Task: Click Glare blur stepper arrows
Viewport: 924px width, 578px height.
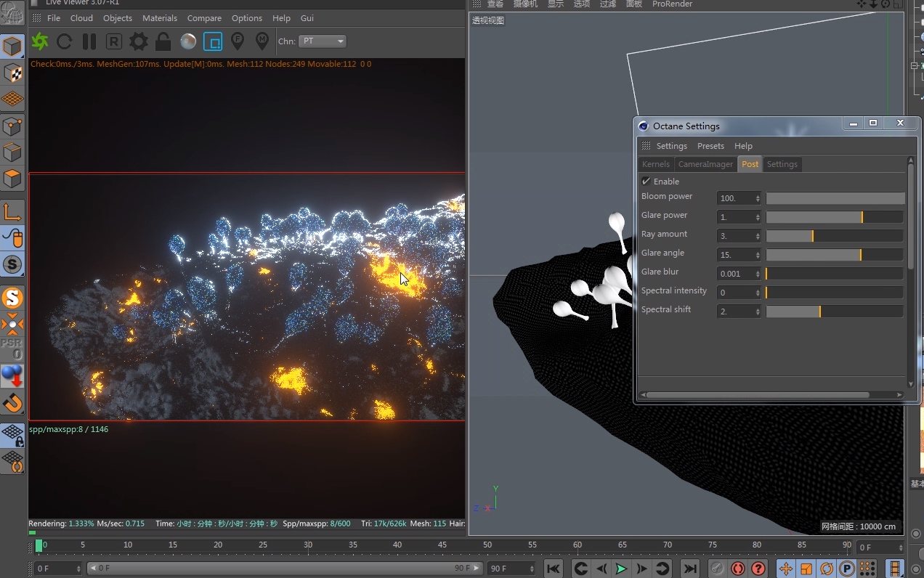Action: (x=758, y=274)
